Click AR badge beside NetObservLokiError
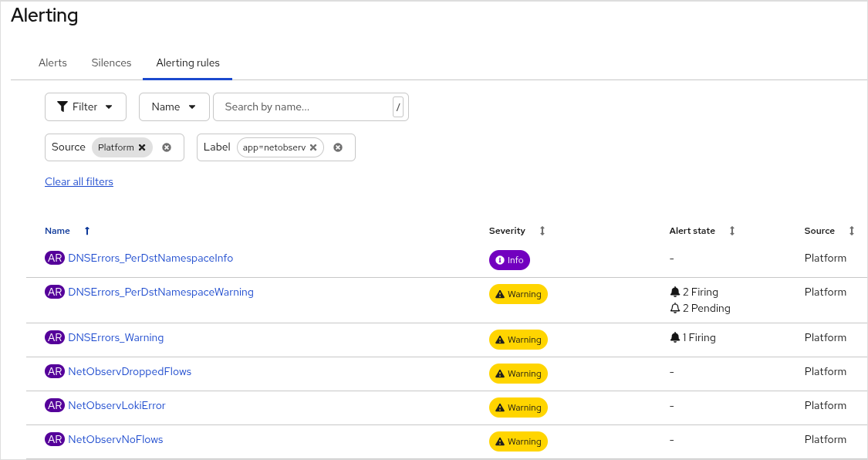The width and height of the screenshot is (868, 460). pyautogui.click(x=55, y=405)
